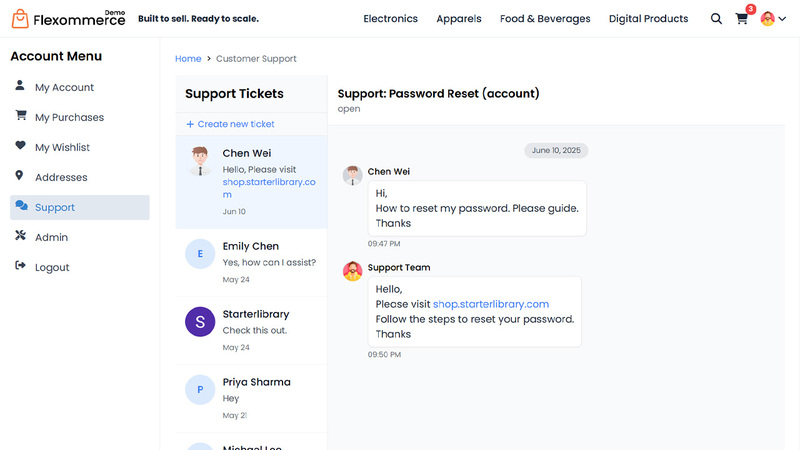The height and width of the screenshot is (450, 800).
Task: Open the shopping cart icon
Action: tap(741, 19)
